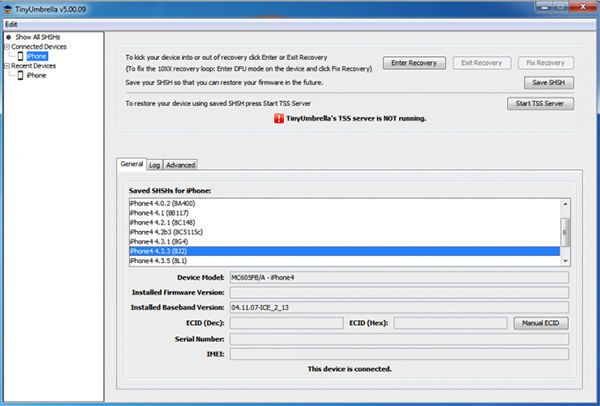Click the Installed Firmware Version field
Image resolution: width=600 pixels, height=406 pixels.
pos(399,292)
